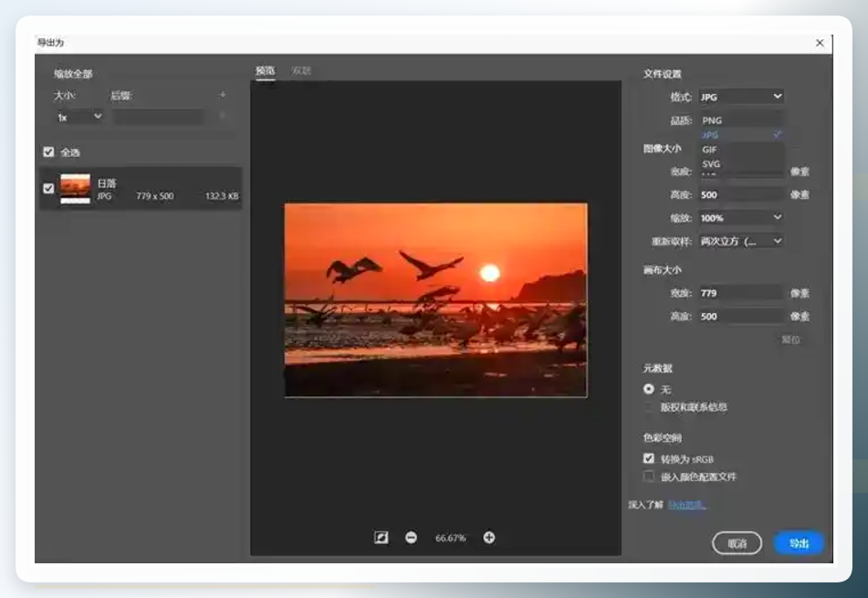Viewport: 868px width, 598px height.
Task: Click the 132.3 KB file size text
Action: [222, 196]
